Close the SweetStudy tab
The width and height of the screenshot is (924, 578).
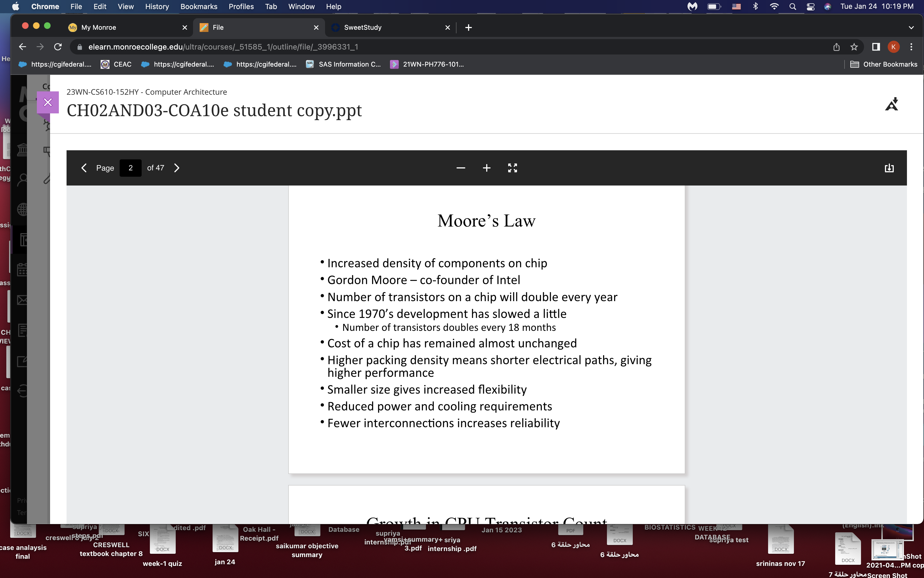[x=447, y=28]
